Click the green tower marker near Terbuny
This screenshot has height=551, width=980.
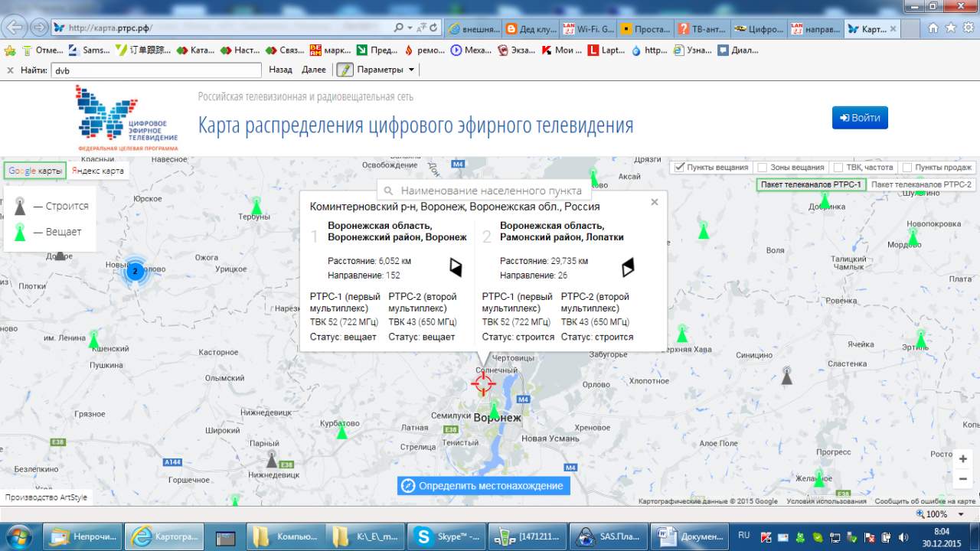pos(257,207)
